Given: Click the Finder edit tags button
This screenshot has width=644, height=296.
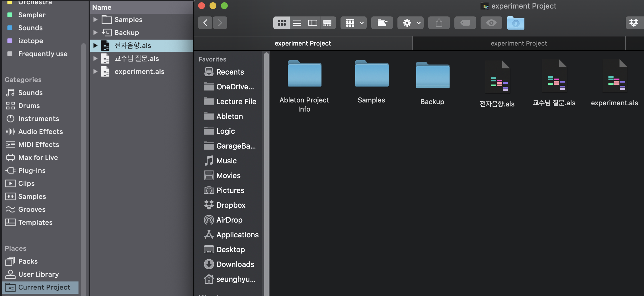Looking at the screenshot, I should pos(465,23).
